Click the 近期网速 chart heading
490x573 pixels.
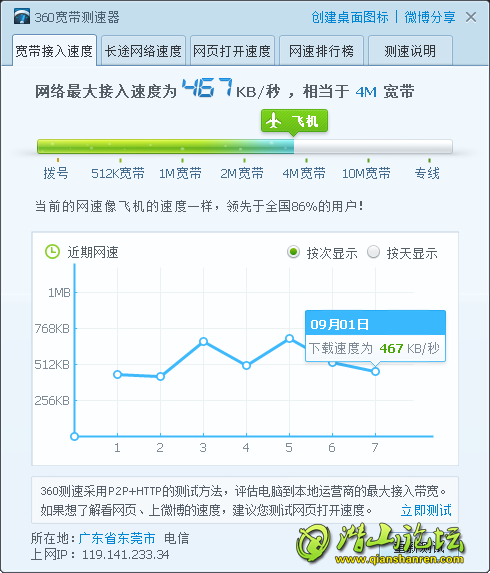pos(93,252)
